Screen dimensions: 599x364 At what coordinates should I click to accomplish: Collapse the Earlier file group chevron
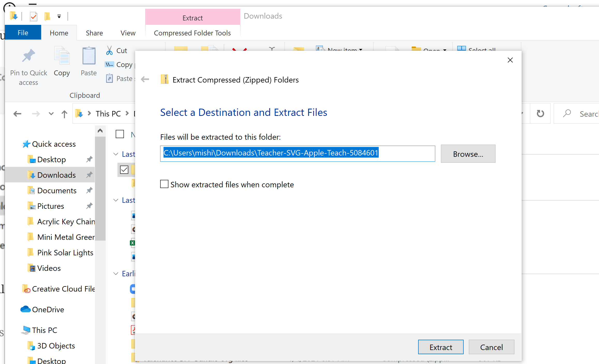(116, 273)
